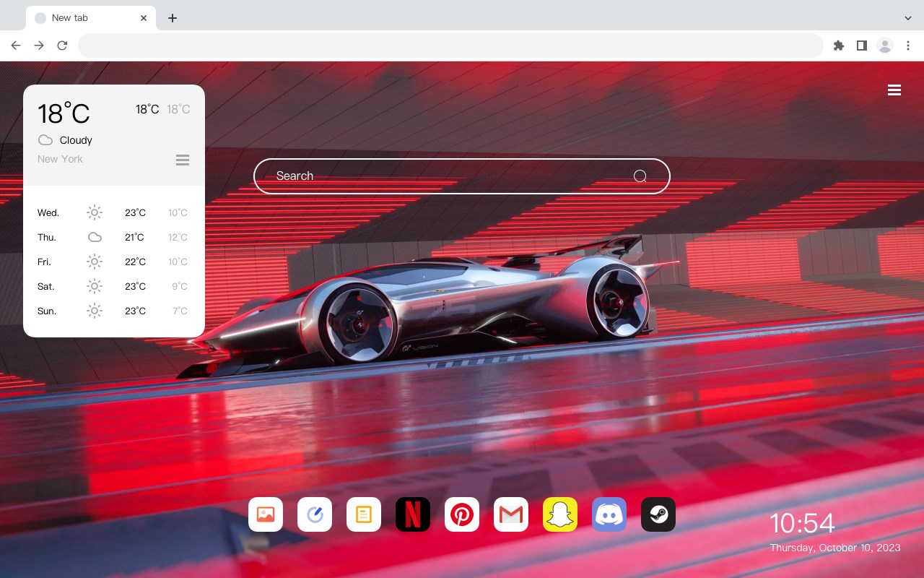Launch the Discord shortcut

pos(609,514)
